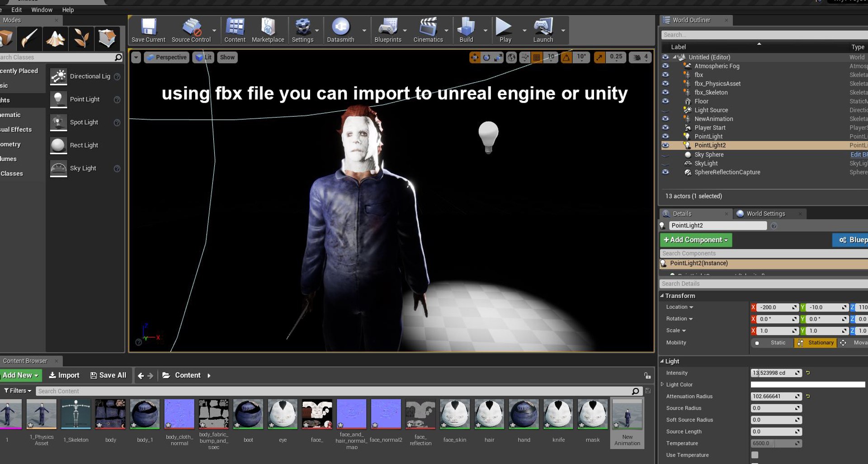Select the Landscape mode icon

click(55, 38)
